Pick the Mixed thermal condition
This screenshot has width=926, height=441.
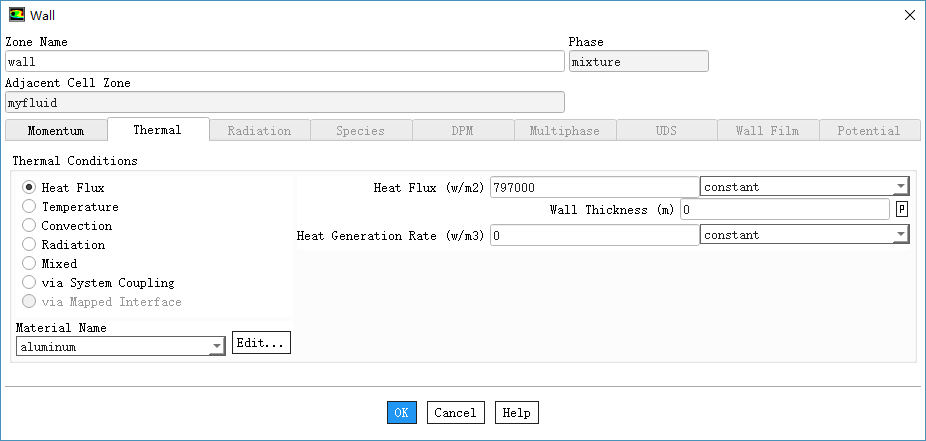click(x=29, y=264)
